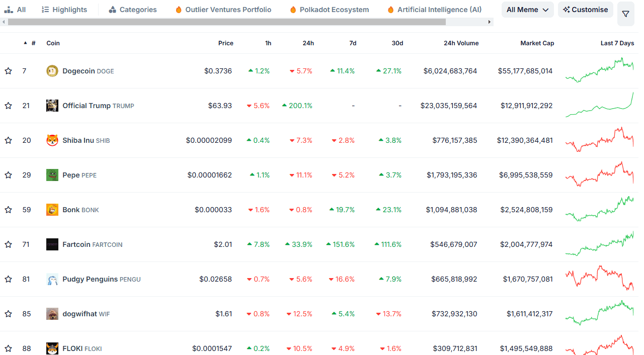Image resolution: width=644 pixels, height=355 pixels.
Task: Open the Shiba Inu SHIB link
Action: (86, 140)
